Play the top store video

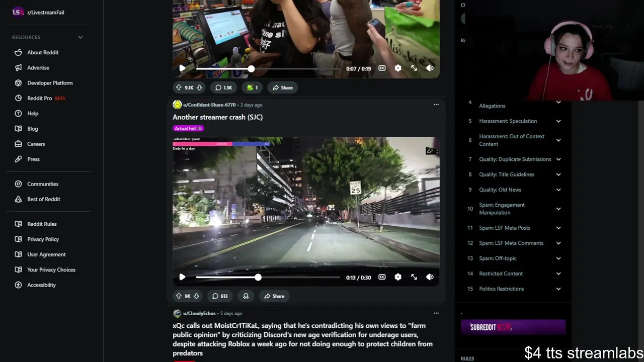(182, 68)
